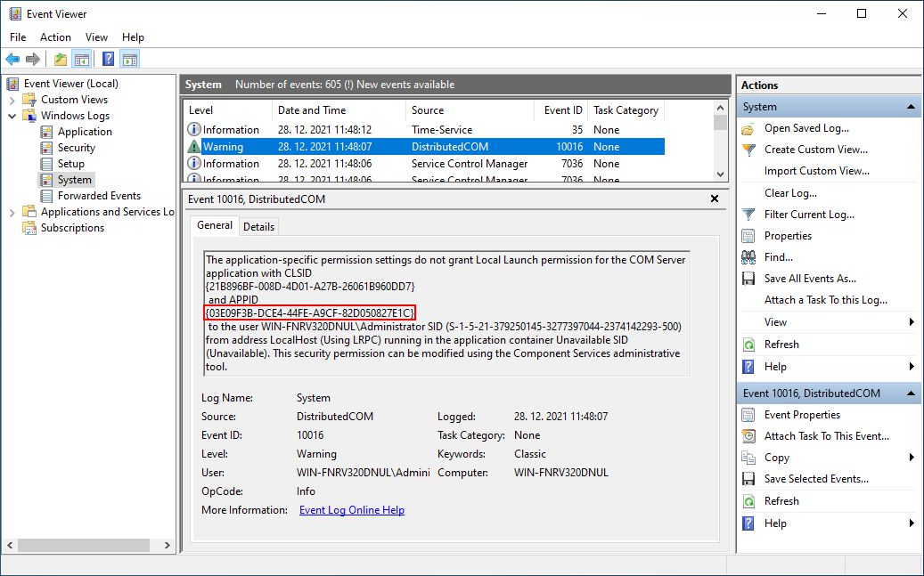Collapse the Event 10016 actions section
Image resolution: width=924 pixels, height=576 pixels.
pyautogui.click(x=911, y=393)
